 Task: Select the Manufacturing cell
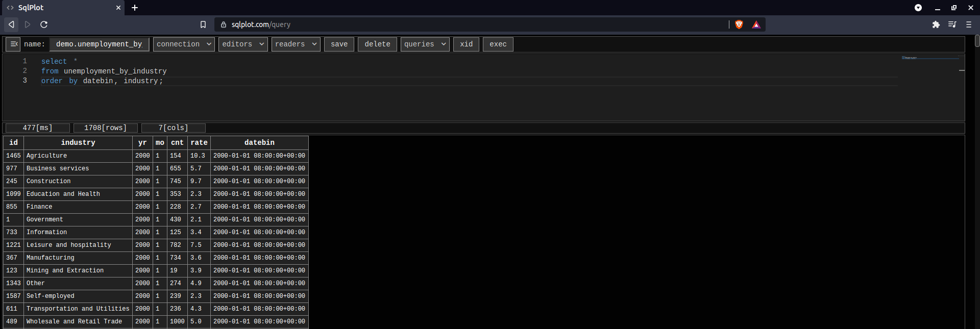(78, 258)
